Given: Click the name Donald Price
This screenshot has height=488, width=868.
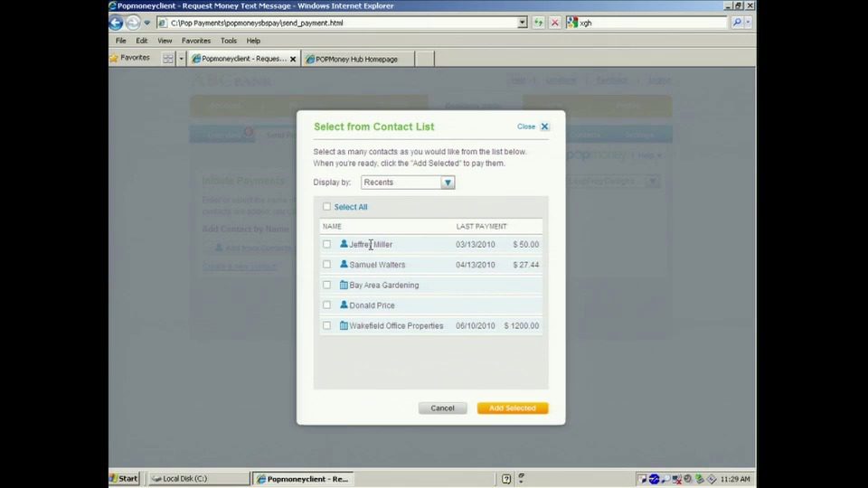Looking at the screenshot, I should [x=372, y=305].
